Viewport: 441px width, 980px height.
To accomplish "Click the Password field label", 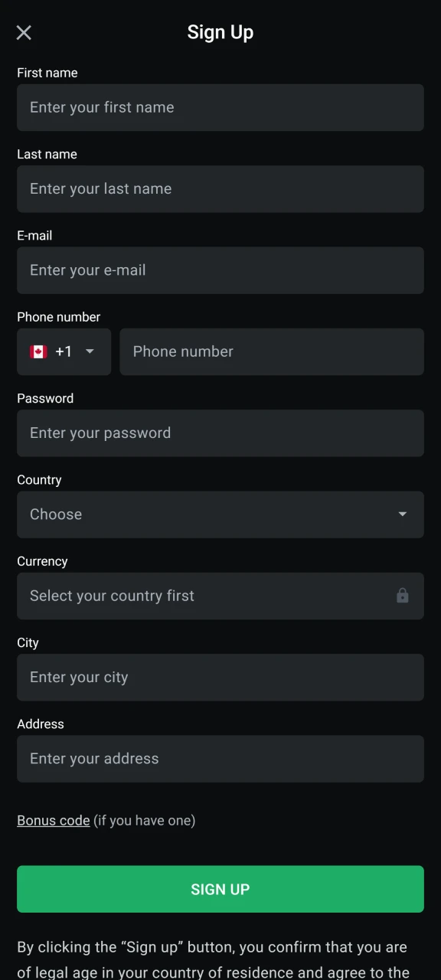I will [x=45, y=398].
